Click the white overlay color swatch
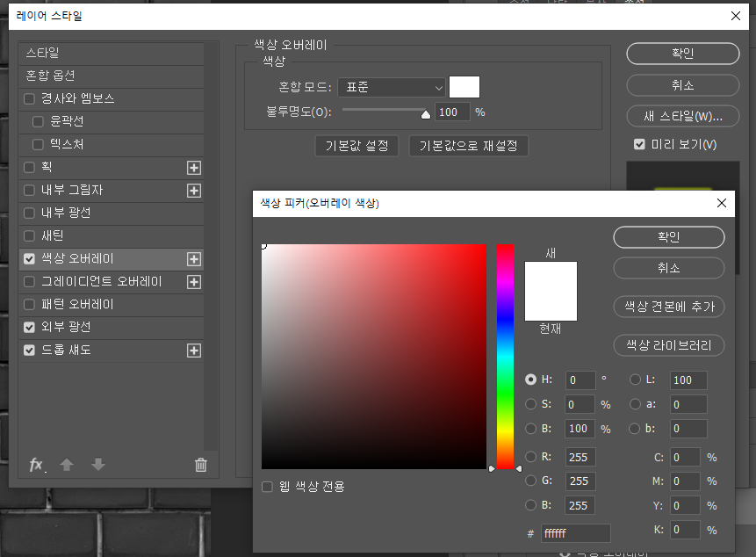Screen dimensions: 756x557 464,87
